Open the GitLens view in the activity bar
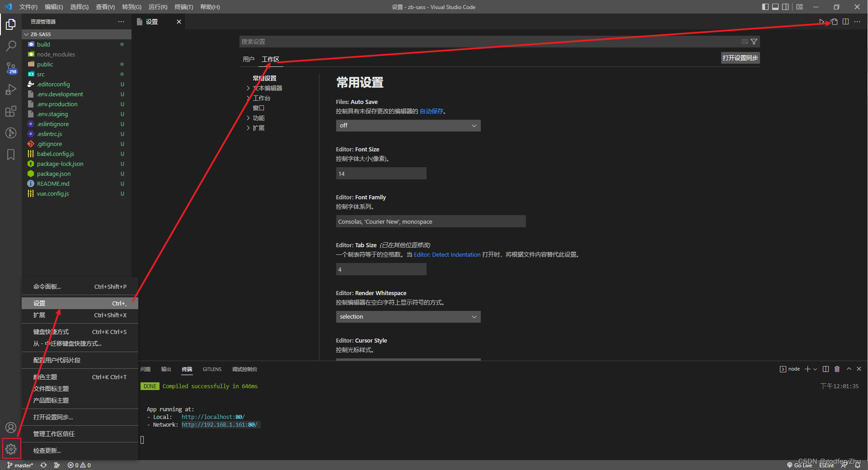The image size is (868, 470). 11,133
